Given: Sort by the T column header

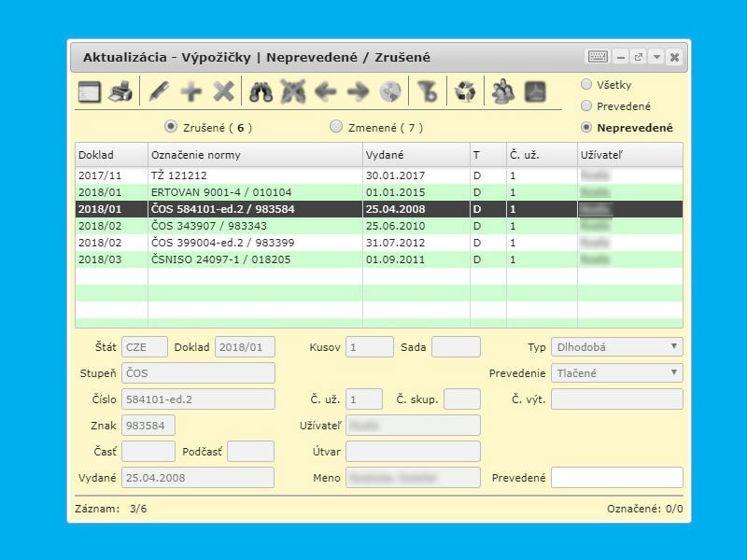Looking at the screenshot, I should coord(487,155).
